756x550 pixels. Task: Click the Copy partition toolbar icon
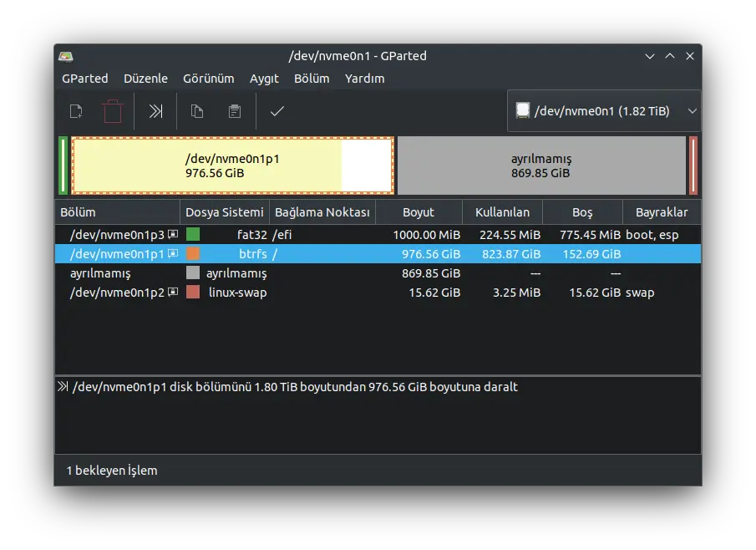[196, 111]
